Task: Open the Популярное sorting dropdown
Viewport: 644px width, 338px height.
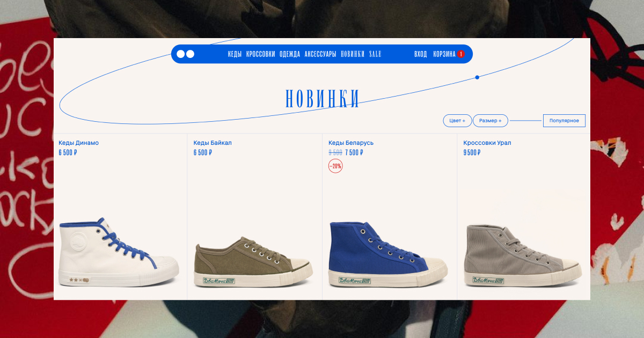Action: (564, 121)
